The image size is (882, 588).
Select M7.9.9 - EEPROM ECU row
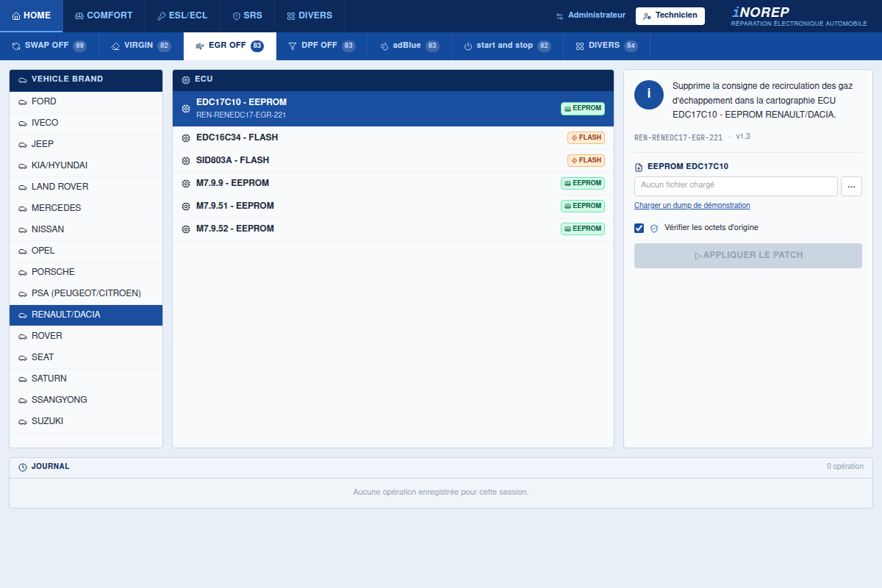(393, 184)
